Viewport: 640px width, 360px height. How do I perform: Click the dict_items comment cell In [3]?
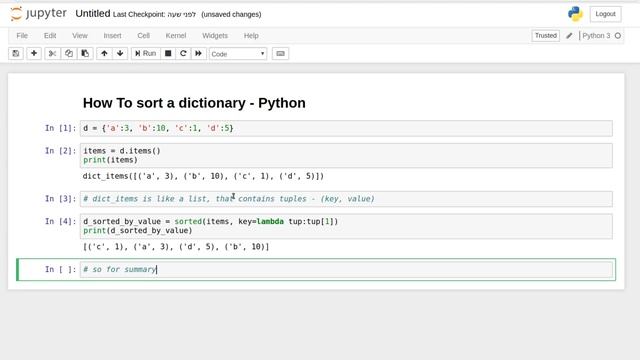346,199
